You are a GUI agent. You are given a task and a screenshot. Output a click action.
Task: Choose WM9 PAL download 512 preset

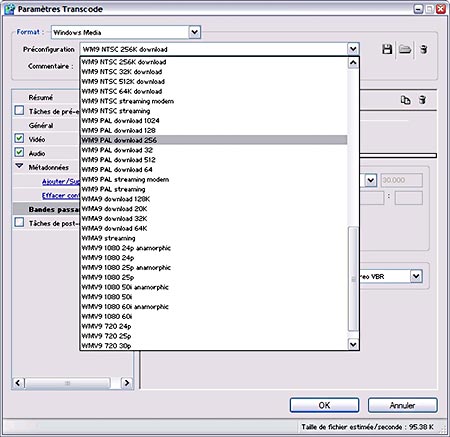pos(214,160)
